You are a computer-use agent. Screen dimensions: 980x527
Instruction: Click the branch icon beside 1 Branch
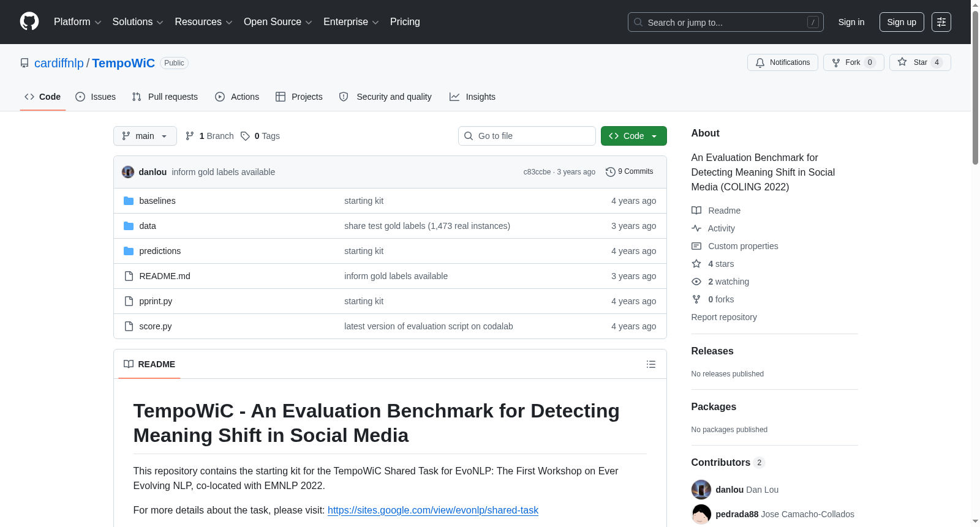(x=190, y=136)
